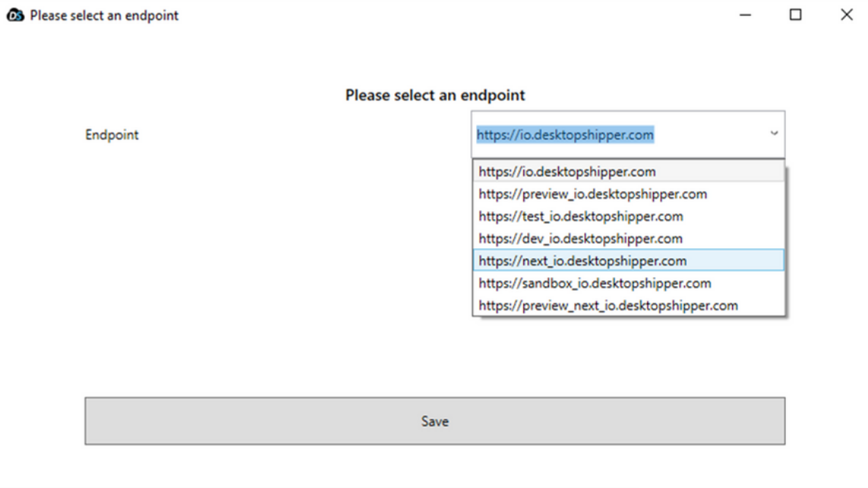This screenshot has height=488, width=868.
Task: Pick the test_io.desktopshipper.com endpoint
Action: click(x=580, y=216)
